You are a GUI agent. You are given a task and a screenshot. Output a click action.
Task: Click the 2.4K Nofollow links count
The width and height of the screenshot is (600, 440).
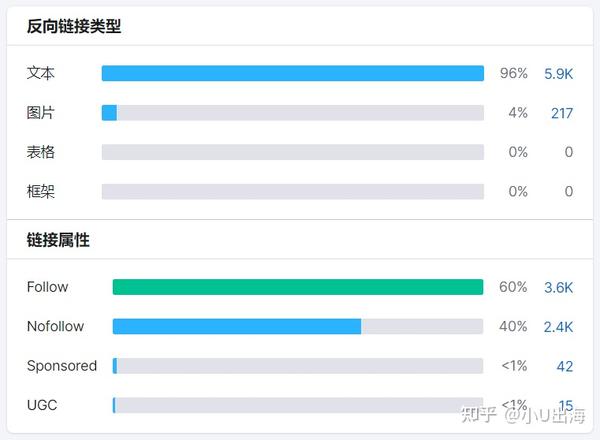[558, 326]
